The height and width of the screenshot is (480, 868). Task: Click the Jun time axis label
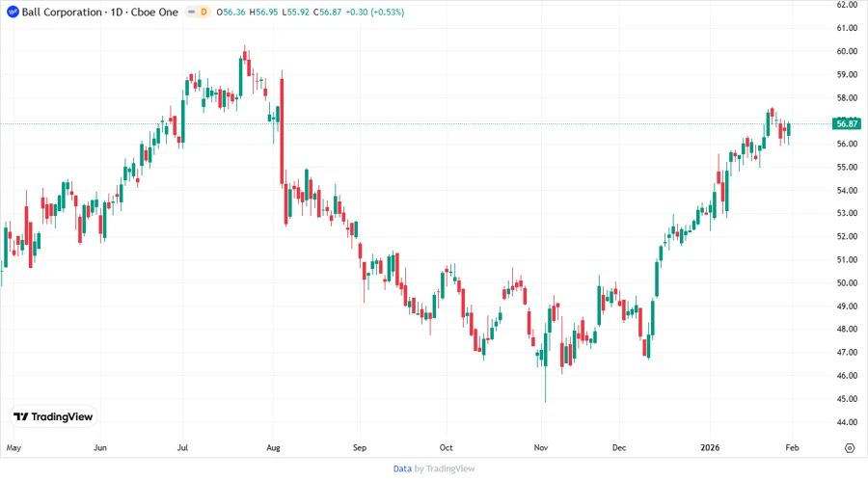100,447
